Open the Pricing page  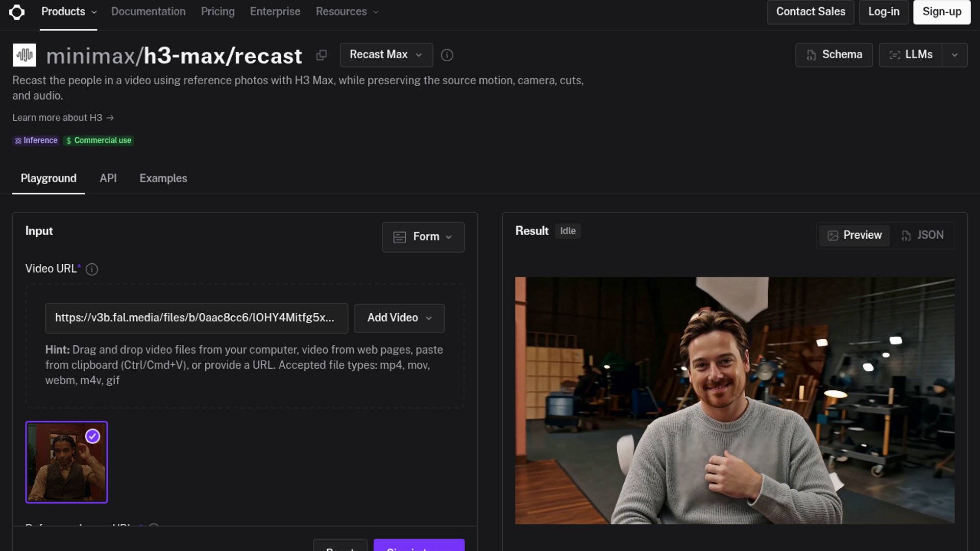(218, 12)
